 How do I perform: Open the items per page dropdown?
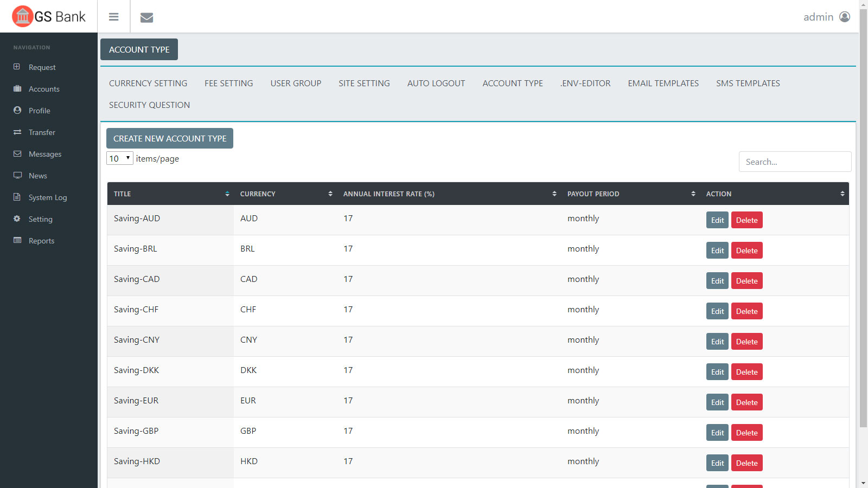[x=119, y=158]
